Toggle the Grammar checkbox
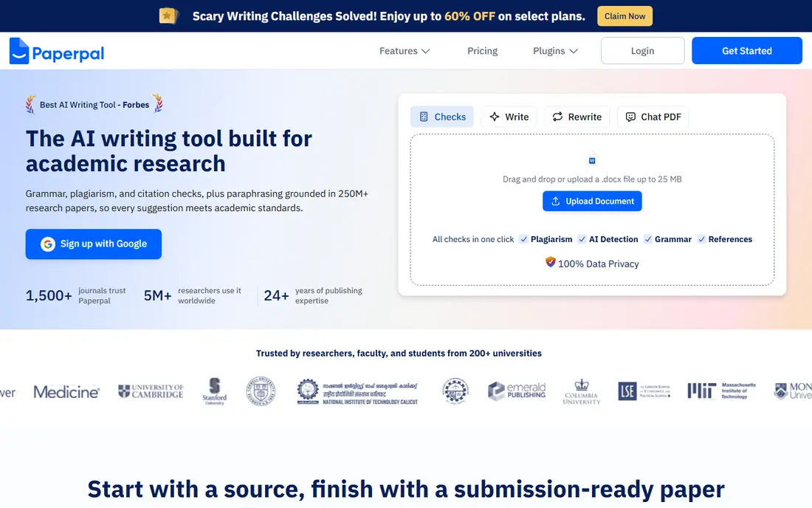The width and height of the screenshot is (812, 508). pyautogui.click(x=648, y=239)
